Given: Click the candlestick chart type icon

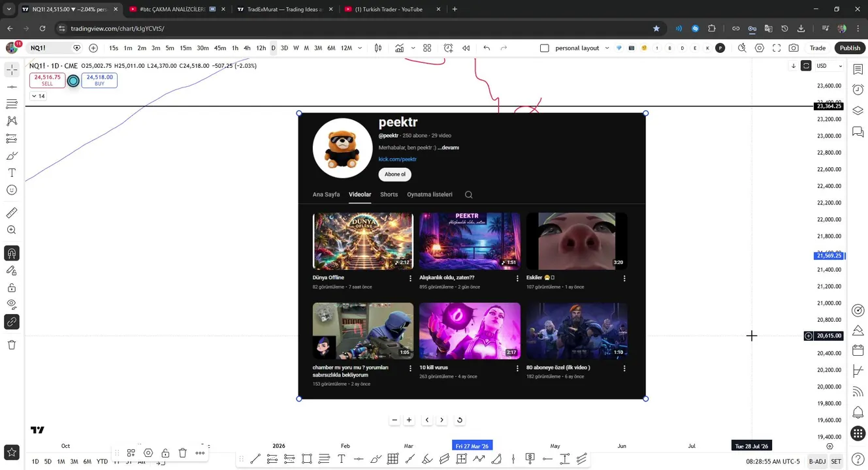Looking at the screenshot, I should [x=378, y=48].
